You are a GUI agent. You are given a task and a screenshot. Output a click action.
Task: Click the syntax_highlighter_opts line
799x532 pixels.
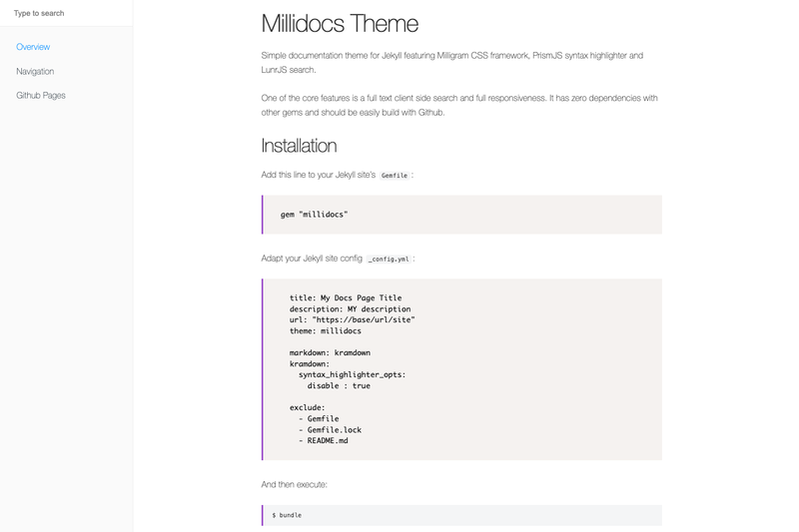pos(353,374)
